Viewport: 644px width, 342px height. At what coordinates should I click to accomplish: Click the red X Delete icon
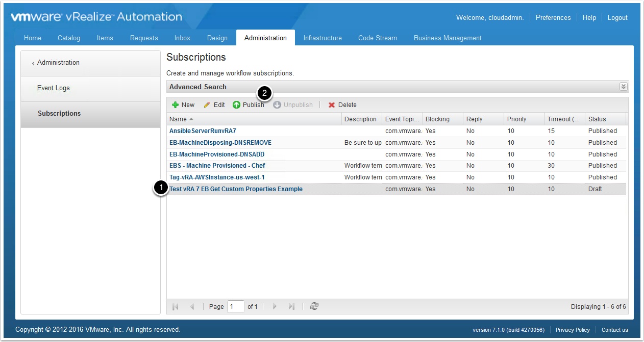pyautogui.click(x=332, y=105)
